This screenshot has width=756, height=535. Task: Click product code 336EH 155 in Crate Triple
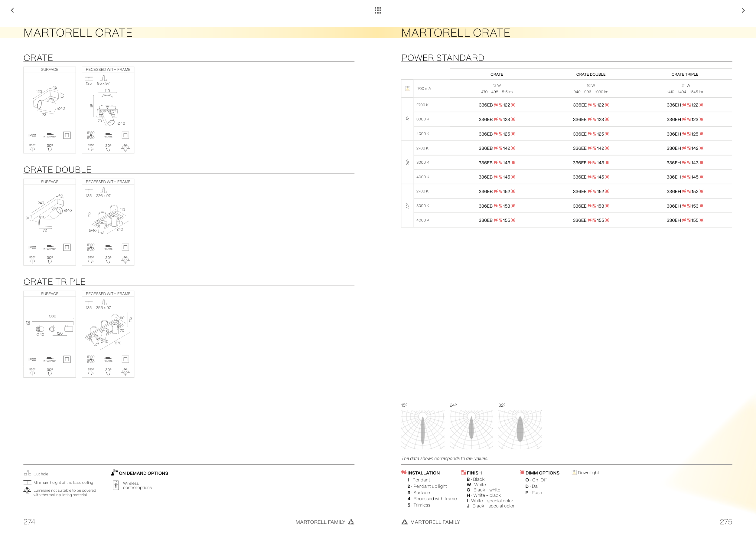coord(685,220)
